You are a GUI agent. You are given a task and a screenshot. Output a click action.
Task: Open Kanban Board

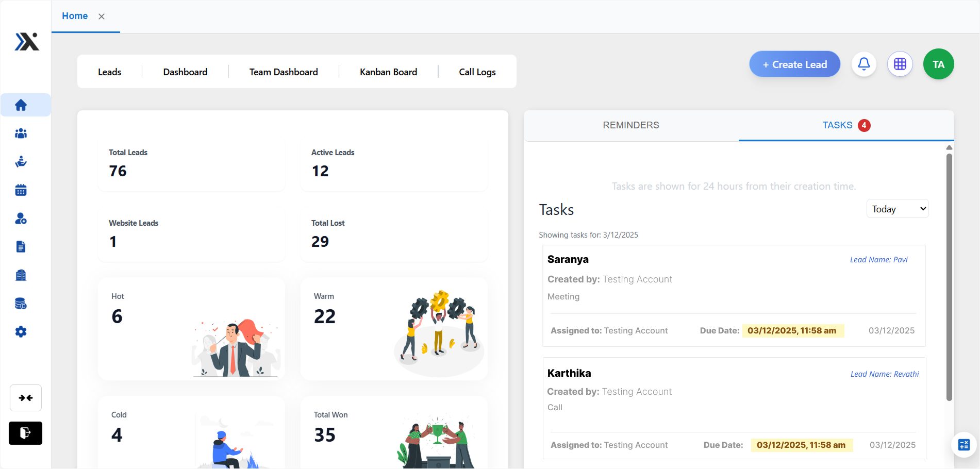pyautogui.click(x=389, y=72)
